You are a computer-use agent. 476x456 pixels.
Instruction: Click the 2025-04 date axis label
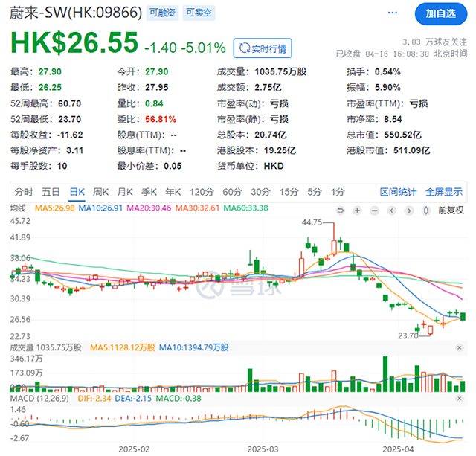tap(398, 449)
